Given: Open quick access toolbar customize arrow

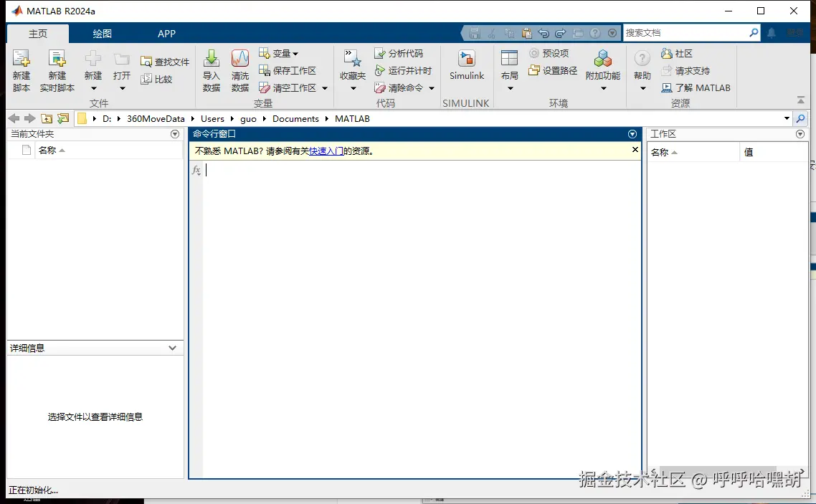Looking at the screenshot, I should tap(612, 33).
